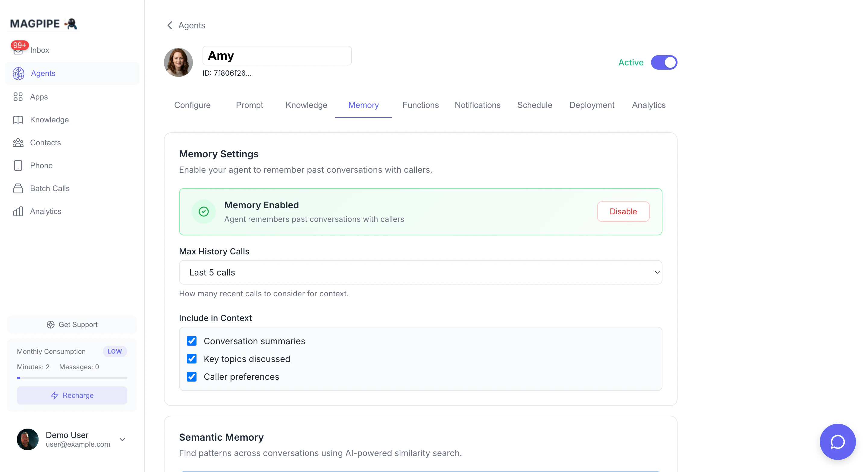Click the Amy agent name field
868x472 pixels.
point(277,55)
